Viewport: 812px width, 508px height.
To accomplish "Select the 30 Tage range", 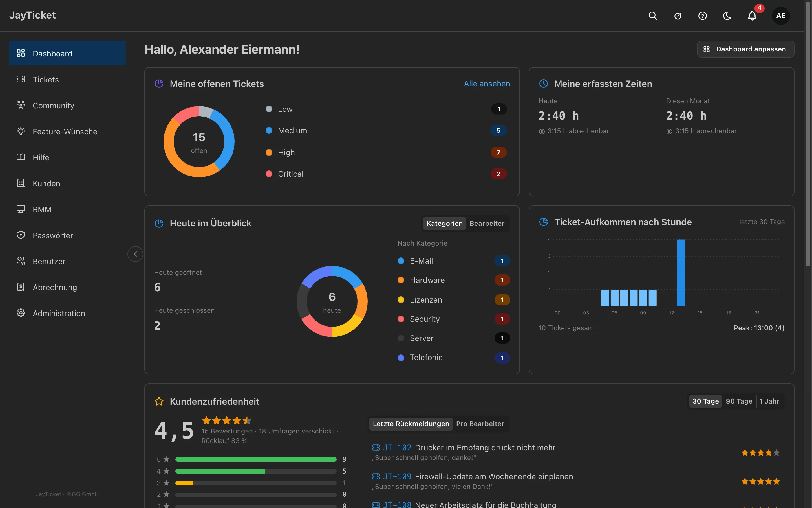I will click(x=705, y=401).
